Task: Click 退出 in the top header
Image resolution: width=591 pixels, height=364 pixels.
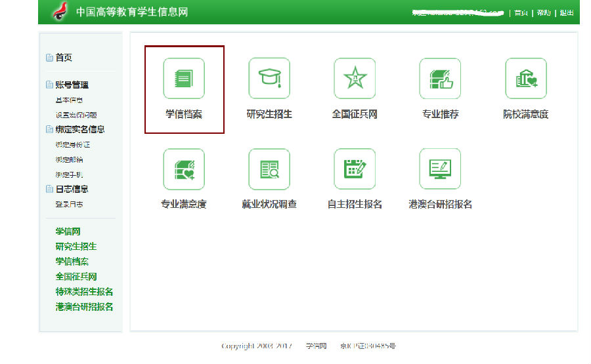Action: pyautogui.click(x=567, y=12)
